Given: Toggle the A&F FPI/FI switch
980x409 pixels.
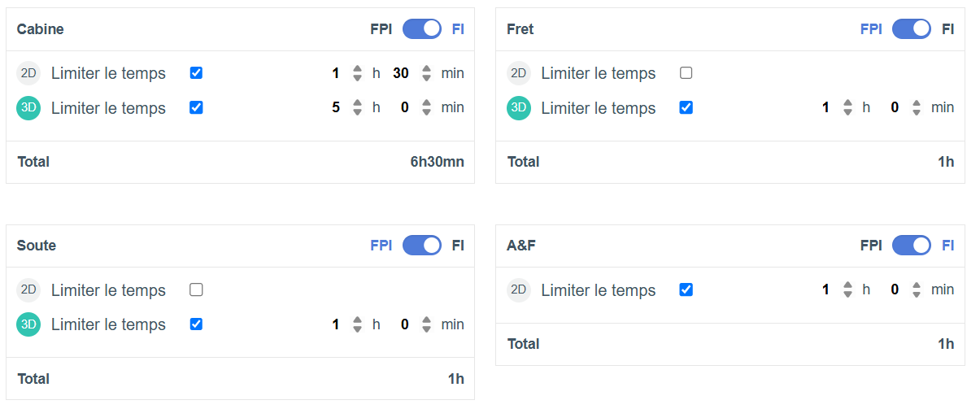Looking at the screenshot, I should [912, 246].
